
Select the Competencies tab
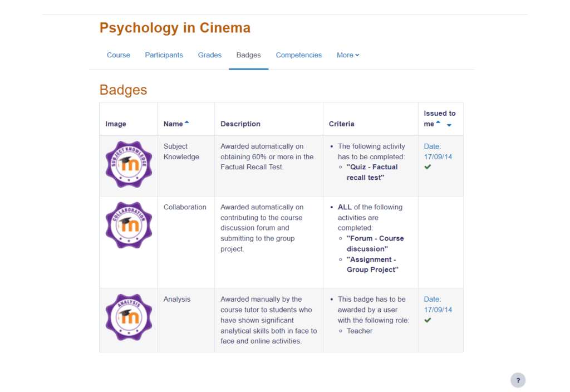[299, 55]
